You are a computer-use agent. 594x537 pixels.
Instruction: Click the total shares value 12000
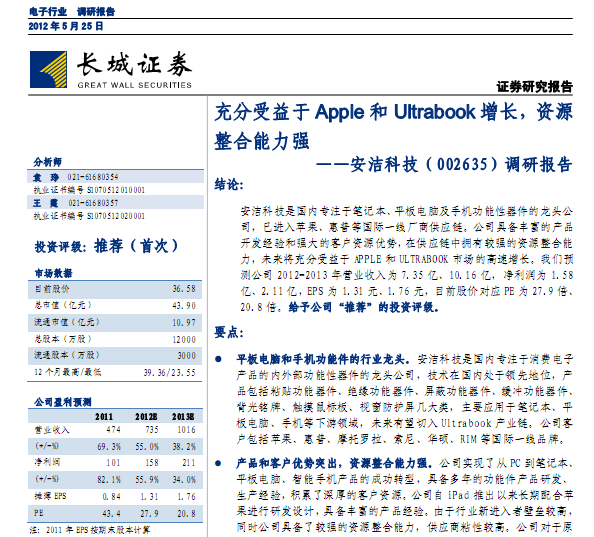coord(184,339)
